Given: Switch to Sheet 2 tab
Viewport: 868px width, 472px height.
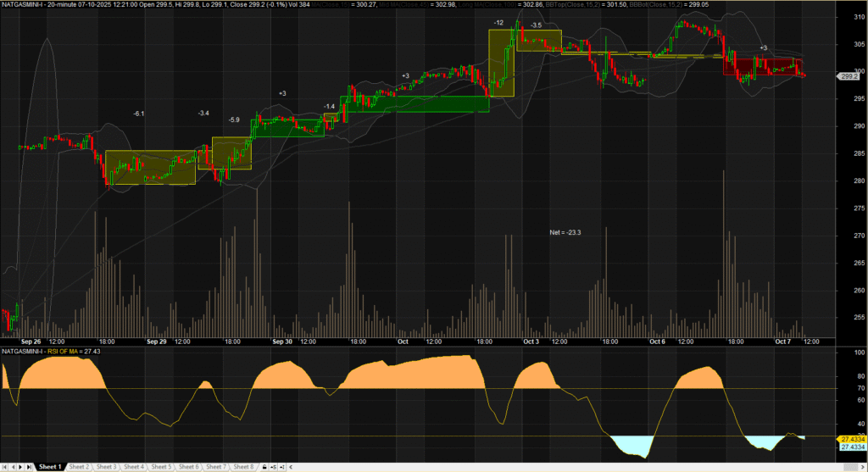Looking at the screenshot, I should coord(79,467).
